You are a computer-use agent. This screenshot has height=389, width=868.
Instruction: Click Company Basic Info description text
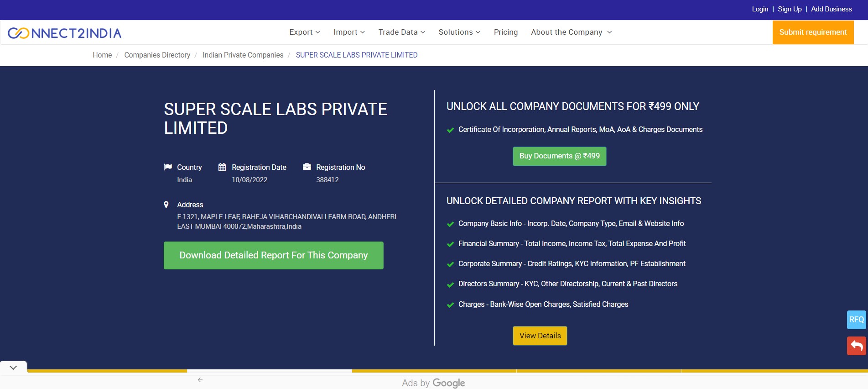(x=571, y=224)
